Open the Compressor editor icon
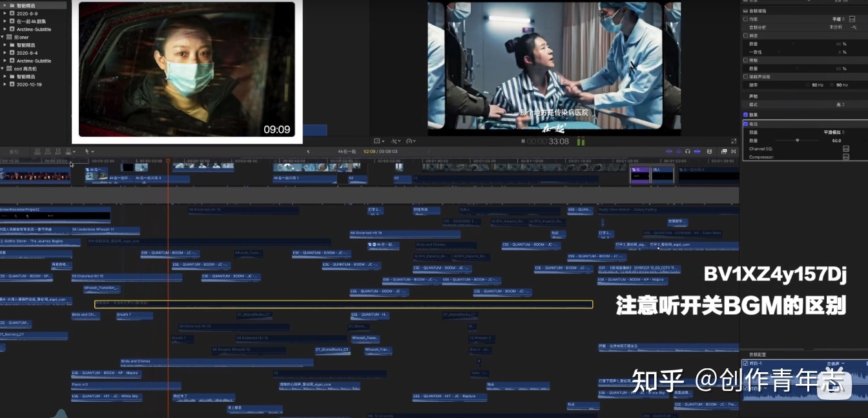The height and width of the screenshot is (418, 868). (846, 157)
